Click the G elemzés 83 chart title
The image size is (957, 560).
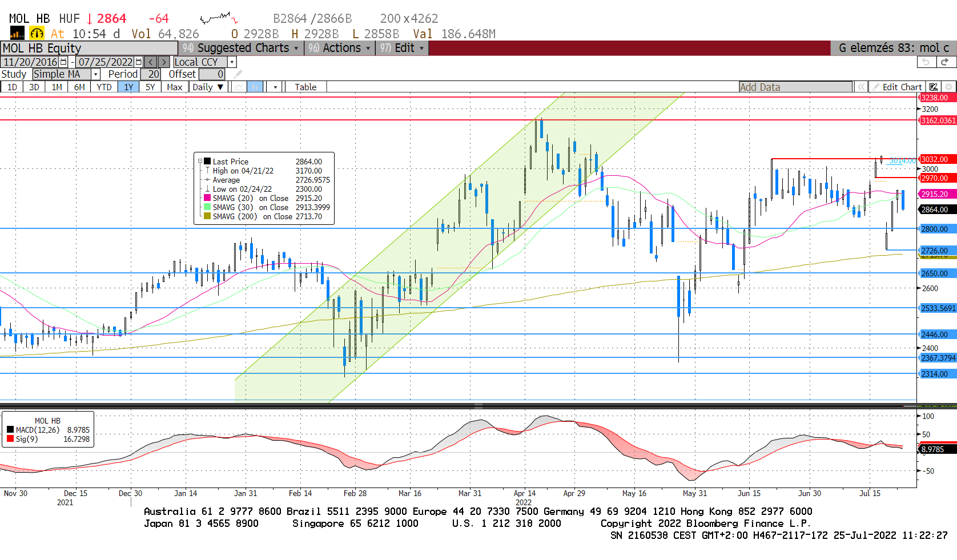894,48
